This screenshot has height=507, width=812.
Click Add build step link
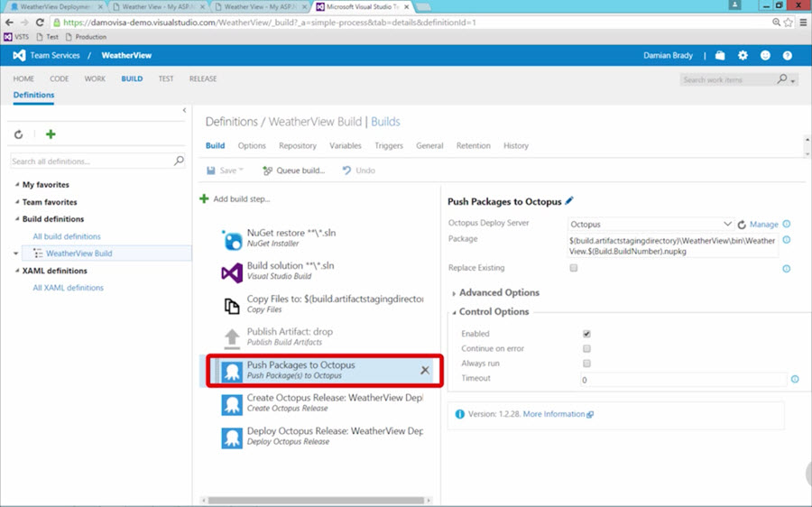pos(235,198)
